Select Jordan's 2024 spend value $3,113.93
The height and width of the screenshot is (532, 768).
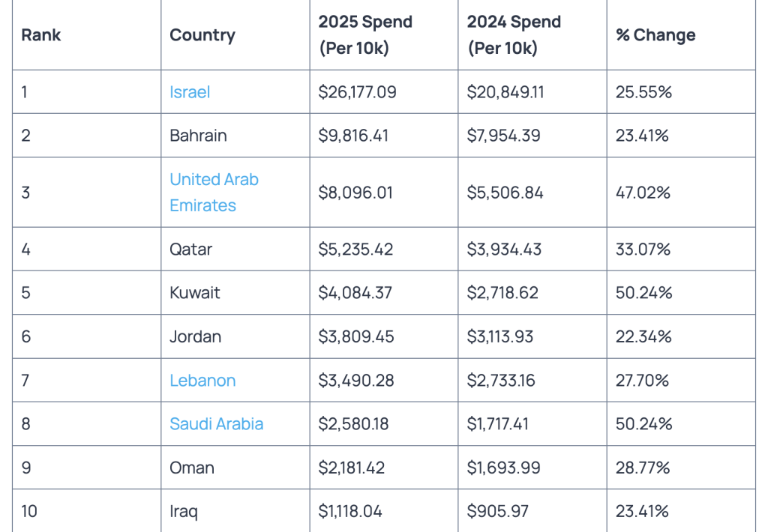[x=500, y=336]
